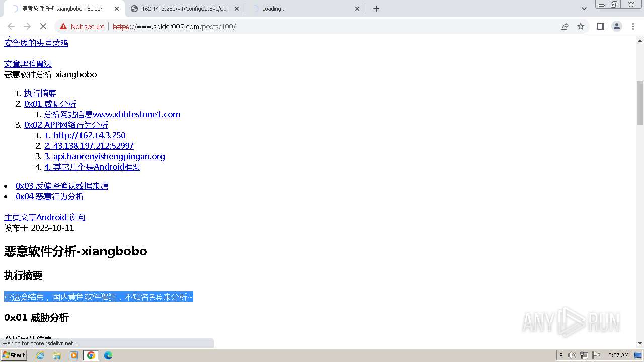Open 4. 其它几个是Android框架 entry

point(92,167)
